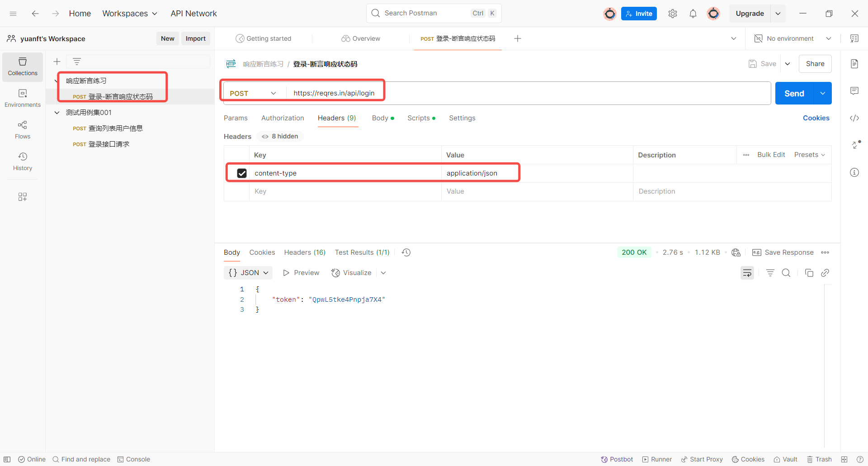Open notifications bell icon
The width and height of the screenshot is (868, 466).
point(693,14)
